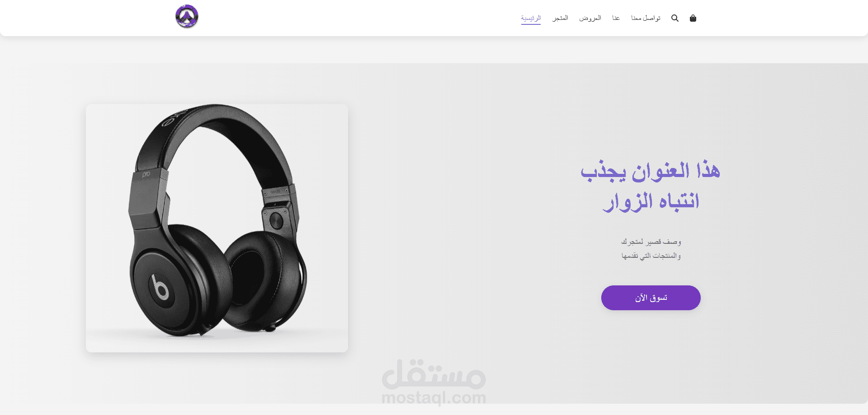Open the العروض offers menu item
Screen dimensions: 868x415
590,18
